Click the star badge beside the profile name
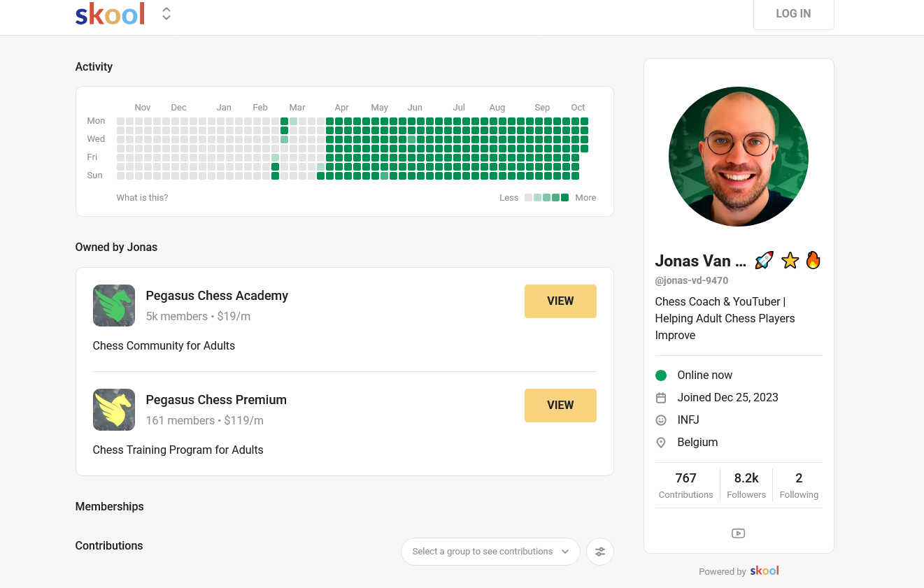 coord(790,261)
